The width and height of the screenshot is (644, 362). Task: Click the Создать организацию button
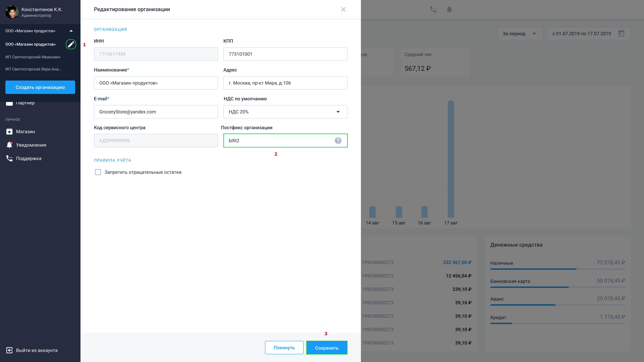point(40,87)
